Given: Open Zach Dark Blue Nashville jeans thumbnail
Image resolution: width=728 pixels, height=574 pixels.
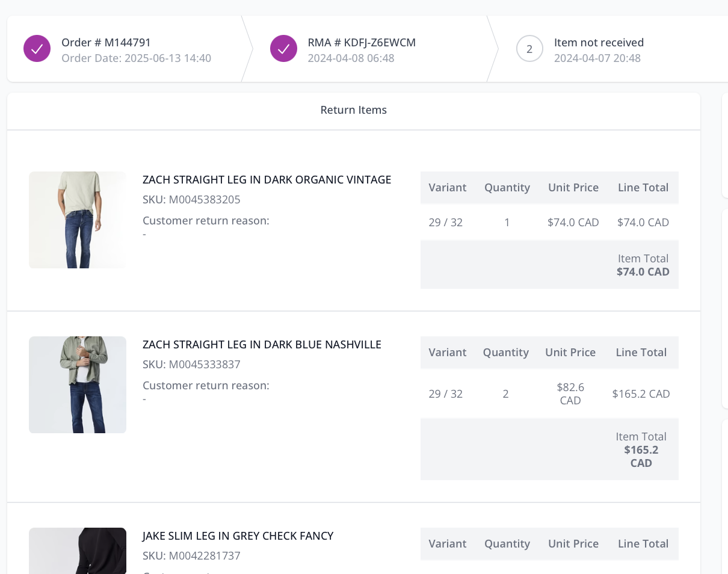Looking at the screenshot, I should [78, 384].
